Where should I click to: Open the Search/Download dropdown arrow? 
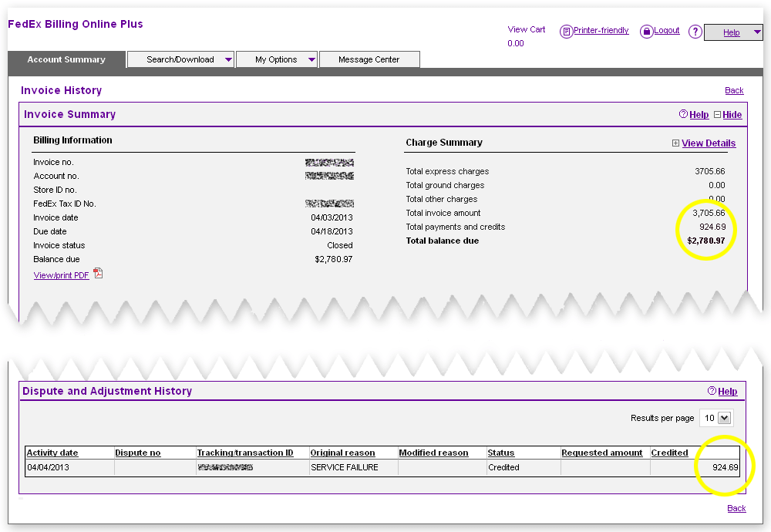click(228, 59)
